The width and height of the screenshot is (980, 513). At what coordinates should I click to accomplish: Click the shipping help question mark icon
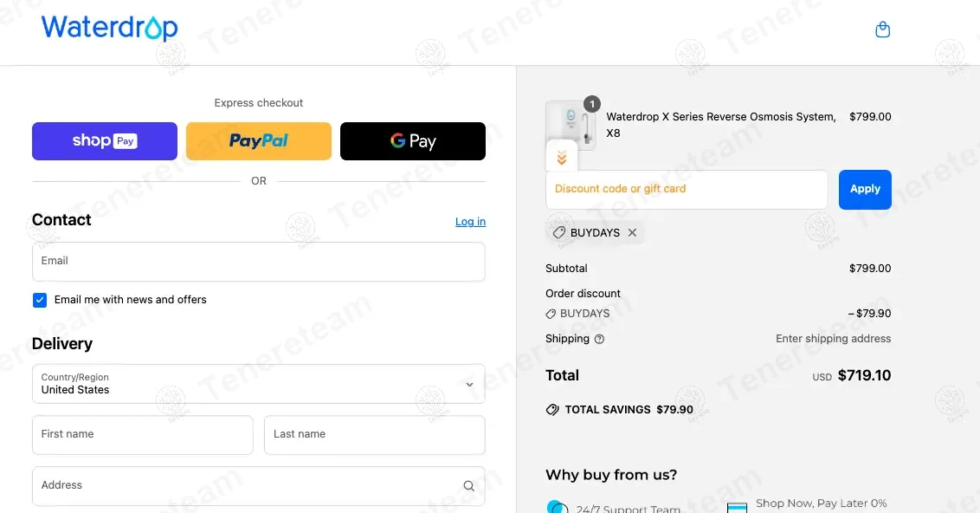(599, 339)
